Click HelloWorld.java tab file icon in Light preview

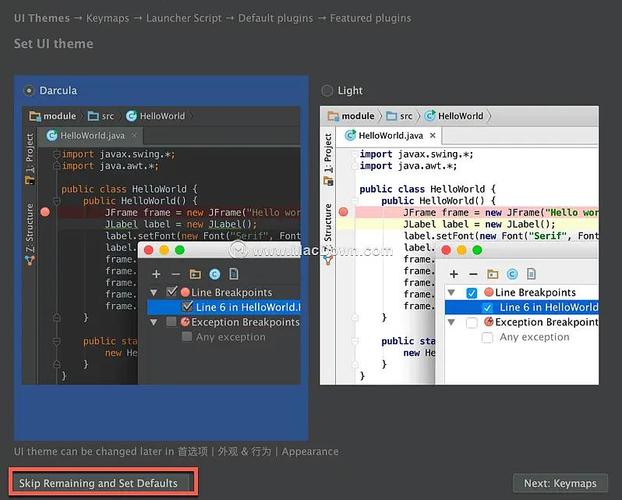(350, 135)
